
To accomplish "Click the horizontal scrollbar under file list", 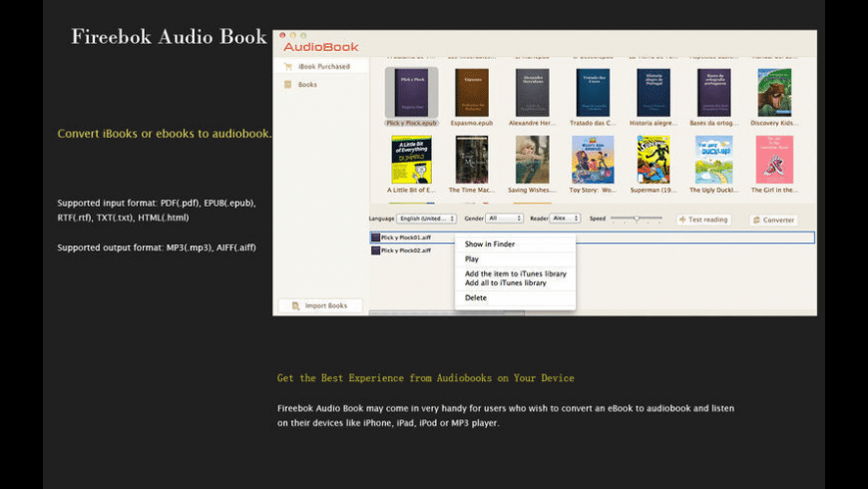I will (x=447, y=313).
